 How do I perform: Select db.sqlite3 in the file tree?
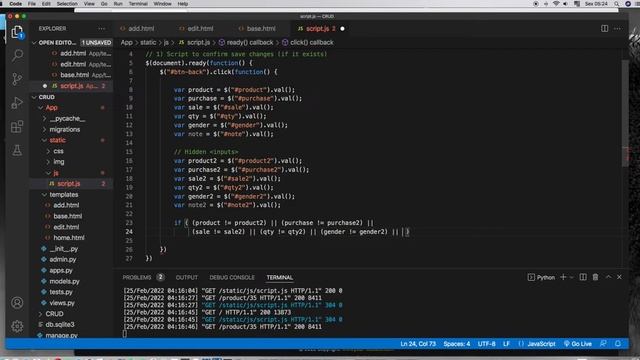click(60, 324)
